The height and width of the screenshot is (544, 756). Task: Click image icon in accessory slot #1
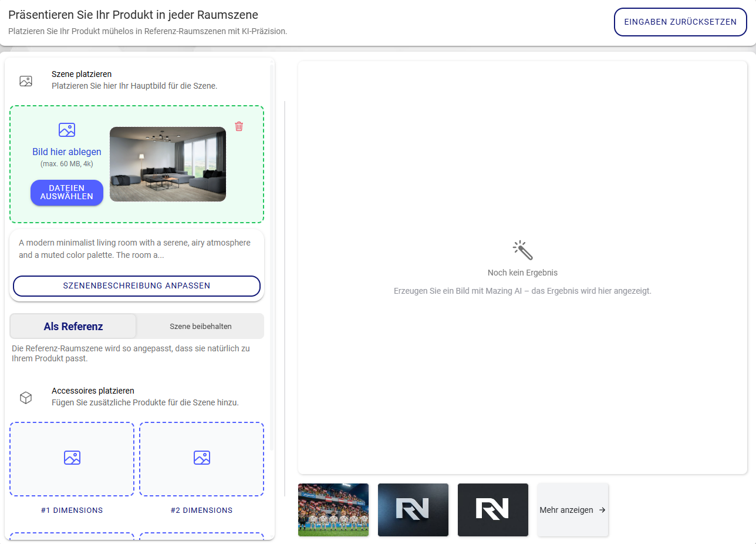click(72, 458)
